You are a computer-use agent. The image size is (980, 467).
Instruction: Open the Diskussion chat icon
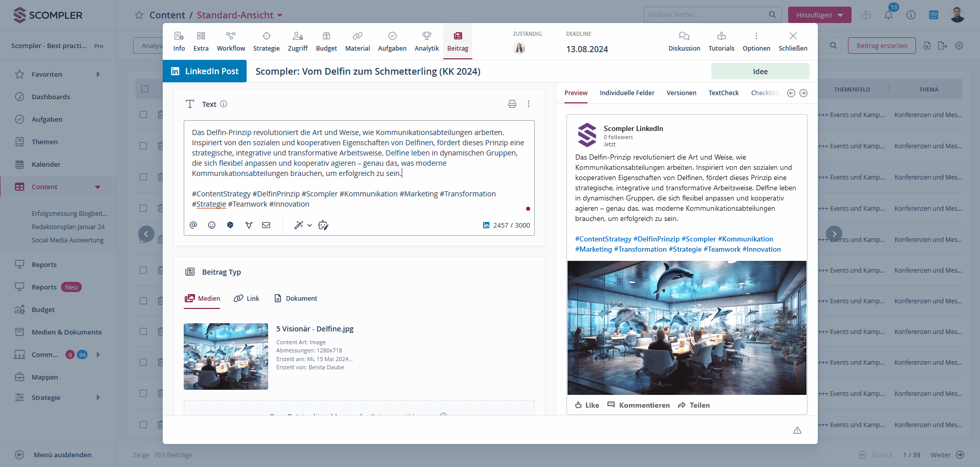[684, 41]
